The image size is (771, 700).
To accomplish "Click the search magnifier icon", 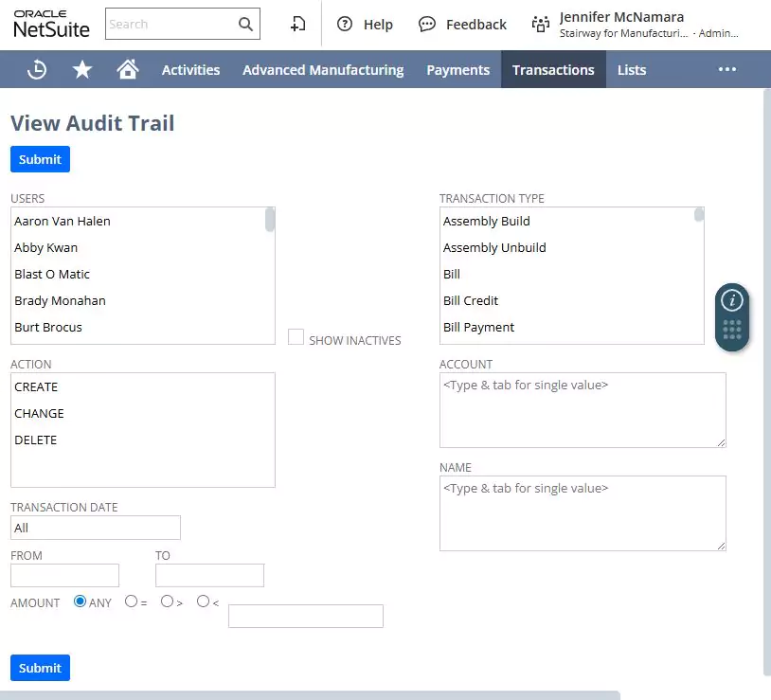I will coord(245,24).
